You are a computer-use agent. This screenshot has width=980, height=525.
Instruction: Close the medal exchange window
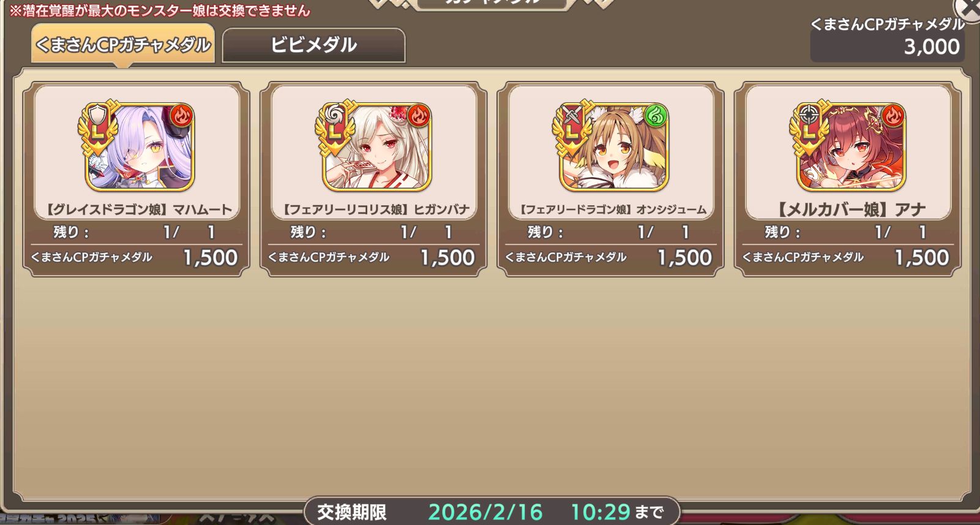click(x=968, y=10)
